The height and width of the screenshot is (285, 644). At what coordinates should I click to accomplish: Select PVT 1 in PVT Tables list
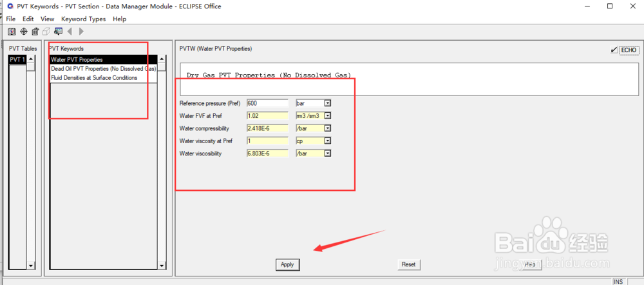(x=17, y=59)
